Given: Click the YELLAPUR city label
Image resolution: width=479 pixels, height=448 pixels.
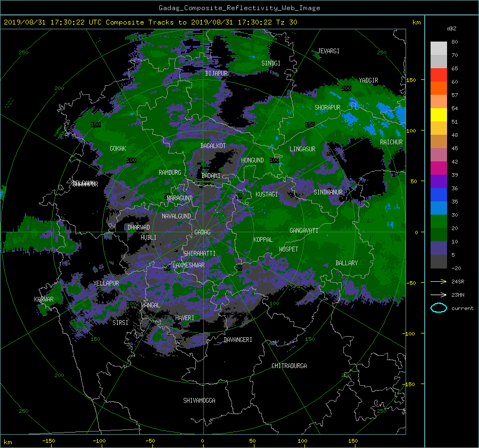Looking at the screenshot, I should click(106, 283).
